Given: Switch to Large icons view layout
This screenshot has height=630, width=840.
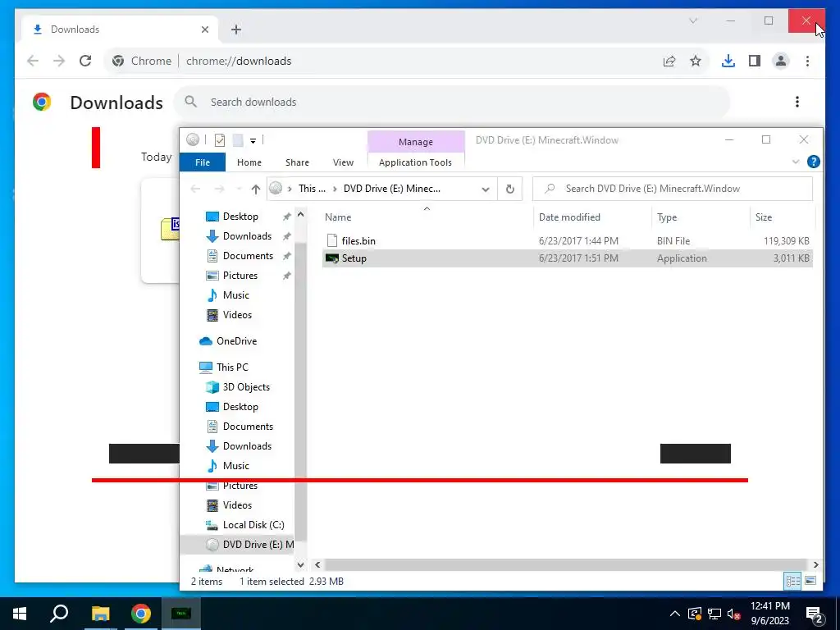Looking at the screenshot, I should tap(810, 581).
